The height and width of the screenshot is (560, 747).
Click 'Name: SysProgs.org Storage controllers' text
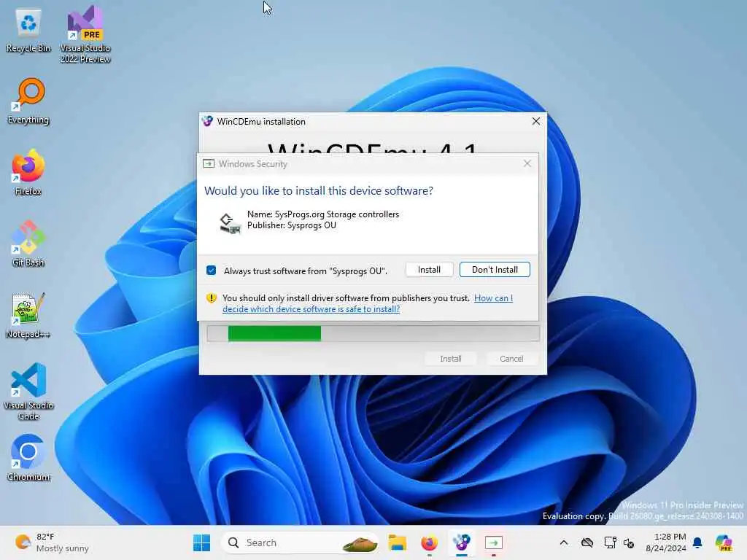(x=323, y=214)
